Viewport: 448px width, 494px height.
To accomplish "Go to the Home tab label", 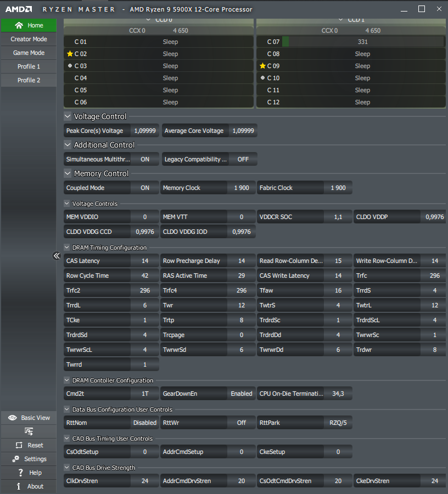I will pos(35,25).
